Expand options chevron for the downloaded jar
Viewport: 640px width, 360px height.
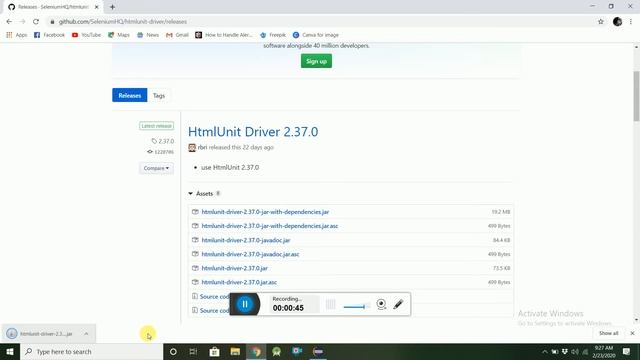click(86, 334)
